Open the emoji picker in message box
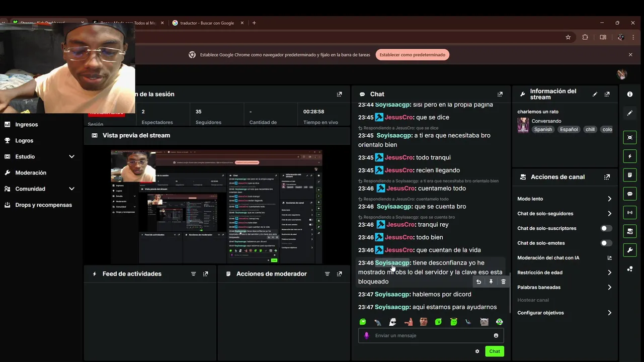This screenshot has width=644, height=362. (x=496, y=335)
